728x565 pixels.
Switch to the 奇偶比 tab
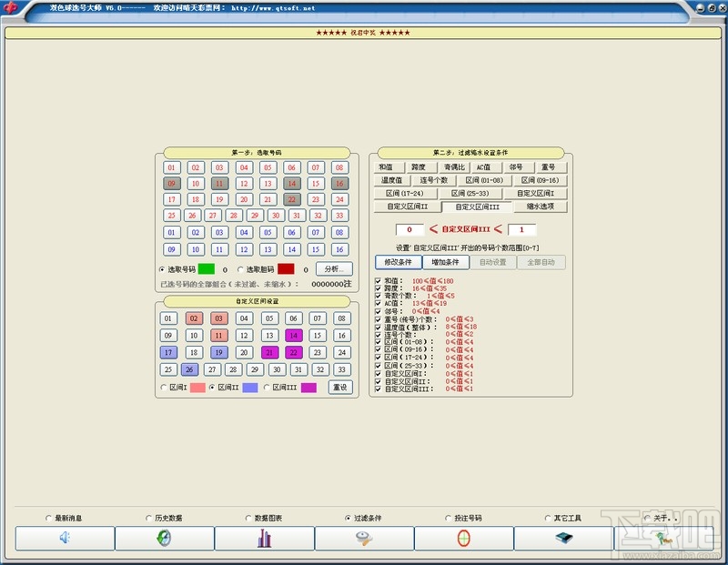coord(454,167)
